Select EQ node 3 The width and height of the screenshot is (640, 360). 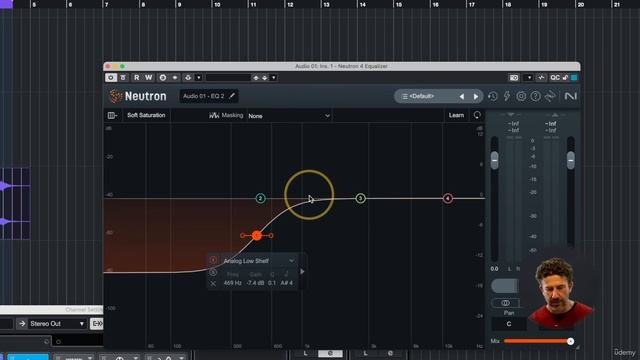point(360,198)
